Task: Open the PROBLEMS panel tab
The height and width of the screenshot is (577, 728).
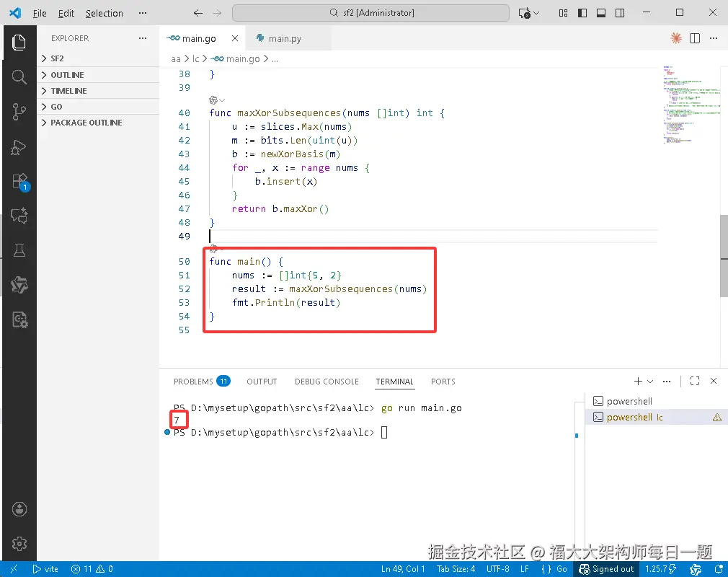Action: [202, 382]
